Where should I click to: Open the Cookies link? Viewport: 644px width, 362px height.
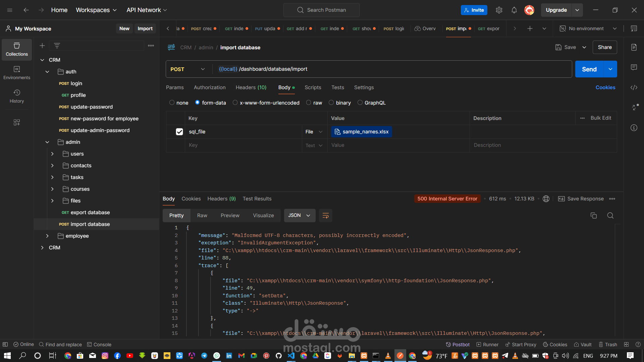pyautogui.click(x=605, y=87)
